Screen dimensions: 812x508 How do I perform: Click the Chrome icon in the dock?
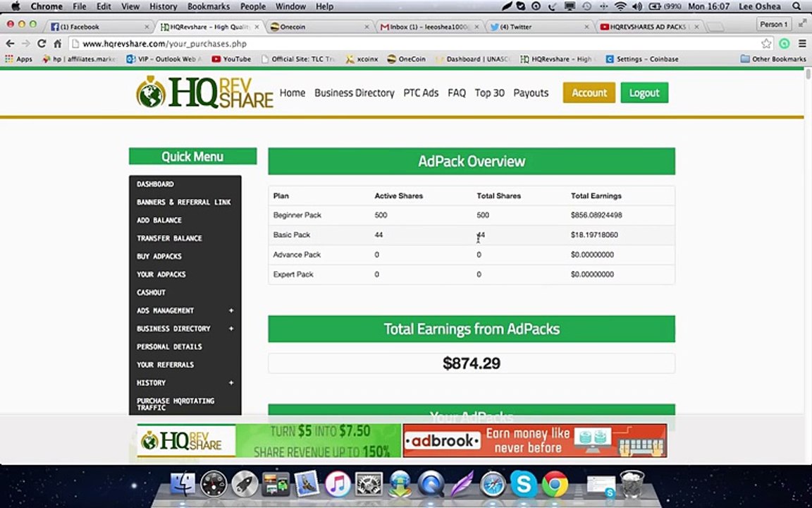555,484
